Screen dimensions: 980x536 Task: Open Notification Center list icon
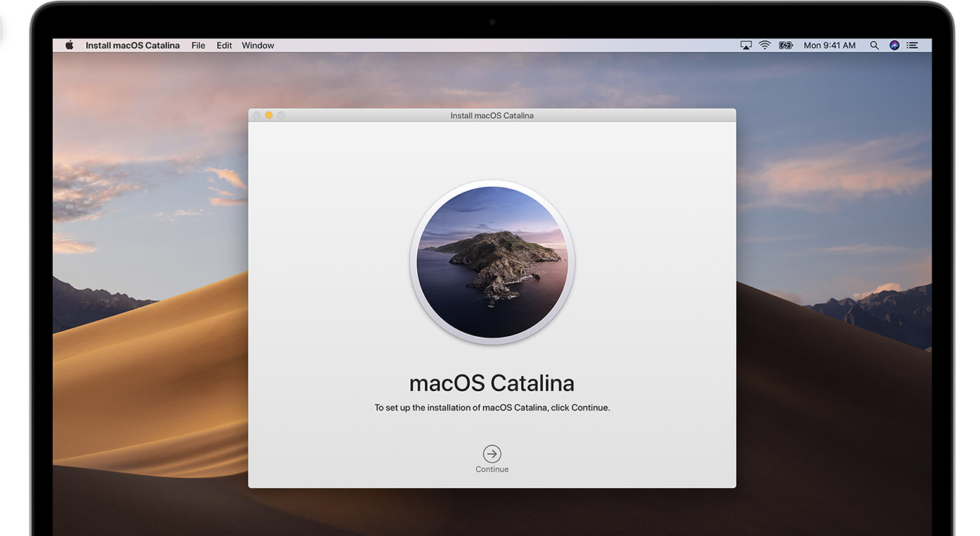click(913, 45)
